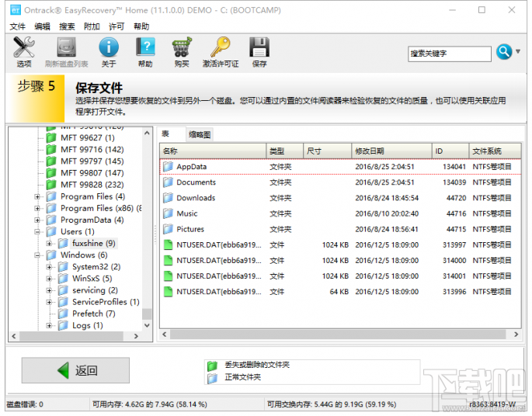The width and height of the screenshot is (532, 416).
Task: Click the Buy shopping cart icon
Action: coord(182,47)
